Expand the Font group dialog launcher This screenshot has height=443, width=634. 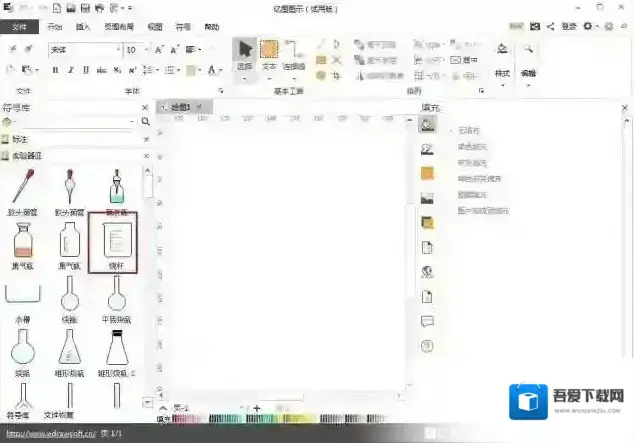tap(221, 91)
